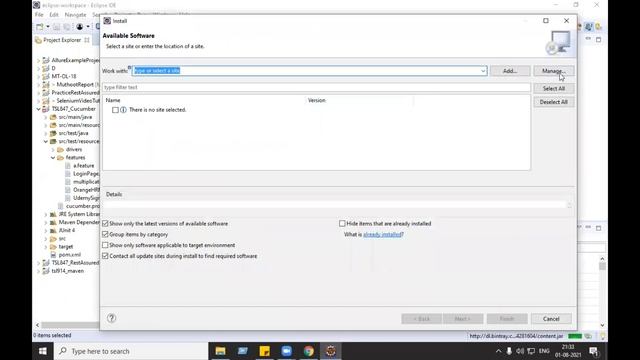Check the box next to 'There is no site selected'
Image resolution: width=640 pixels, height=360 pixels.
pyautogui.click(x=116, y=110)
